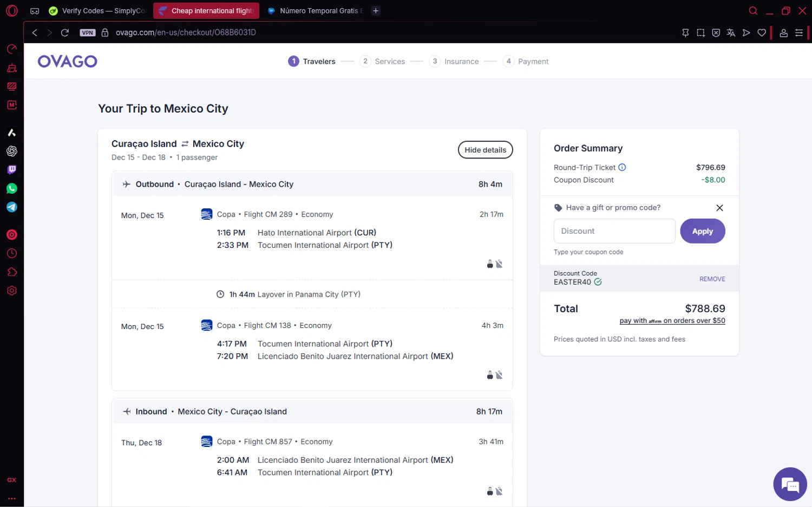Open the sidebar player icon
The image size is (812, 507).
[x=12, y=235]
